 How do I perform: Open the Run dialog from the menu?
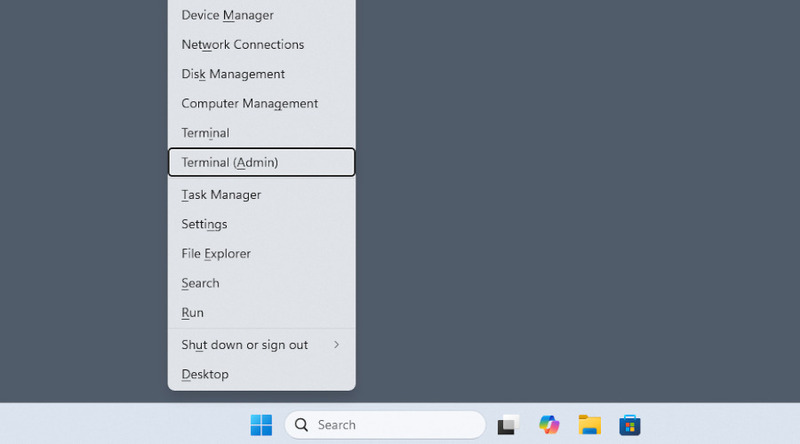[192, 313]
